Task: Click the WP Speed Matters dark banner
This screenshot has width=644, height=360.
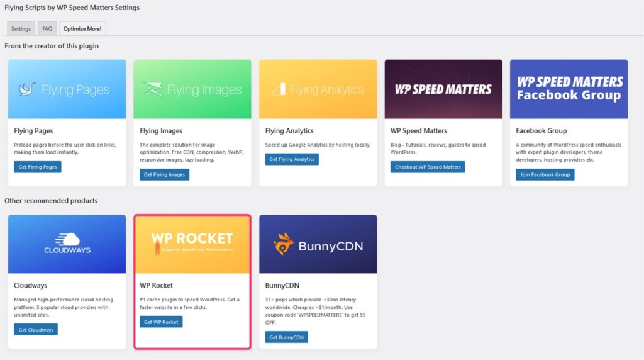Action: click(443, 89)
